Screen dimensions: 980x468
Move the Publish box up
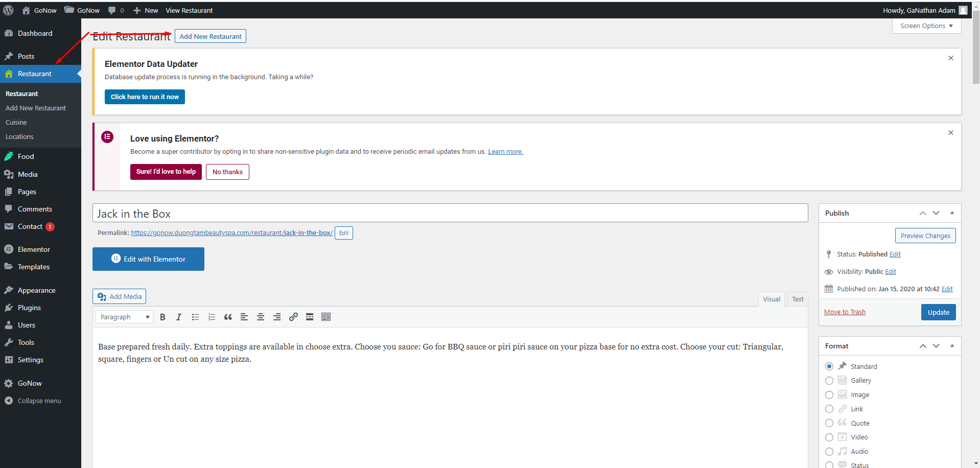coord(923,213)
